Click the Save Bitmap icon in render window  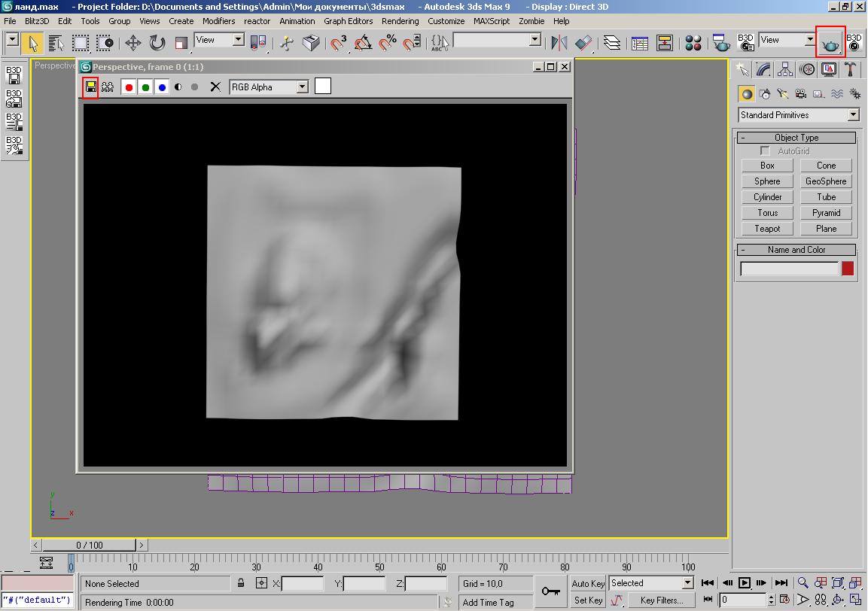90,87
